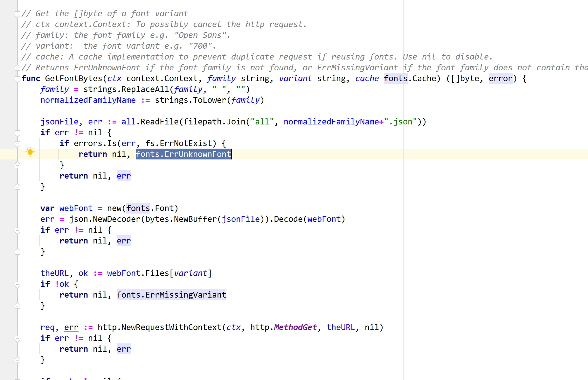Click comment line mentioning variant "700"

[119, 46]
